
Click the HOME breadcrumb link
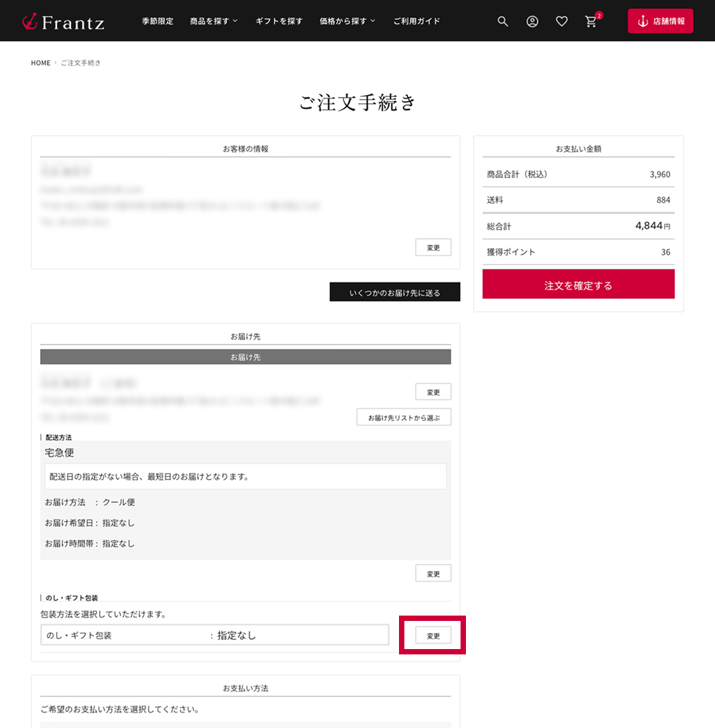41,63
